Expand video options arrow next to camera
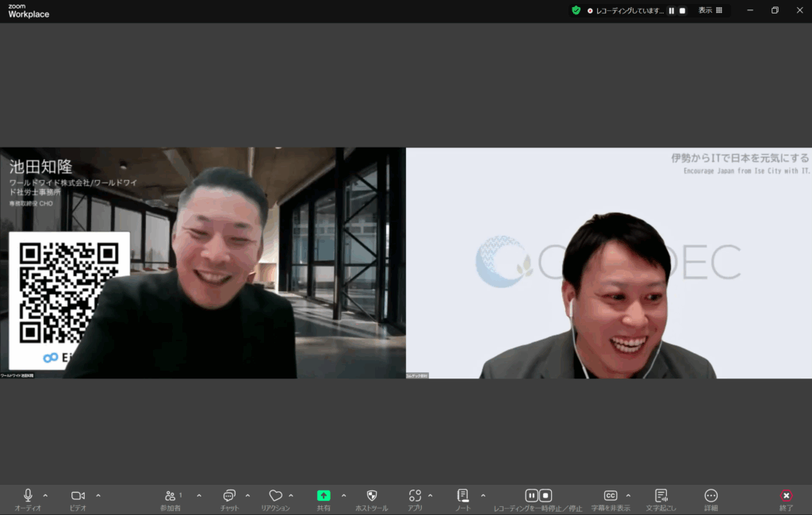The width and height of the screenshot is (812, 515). (x=98, y=495)
